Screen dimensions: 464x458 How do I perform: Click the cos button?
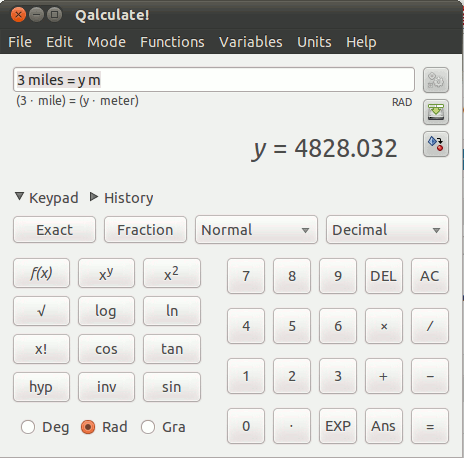(106, 349)
